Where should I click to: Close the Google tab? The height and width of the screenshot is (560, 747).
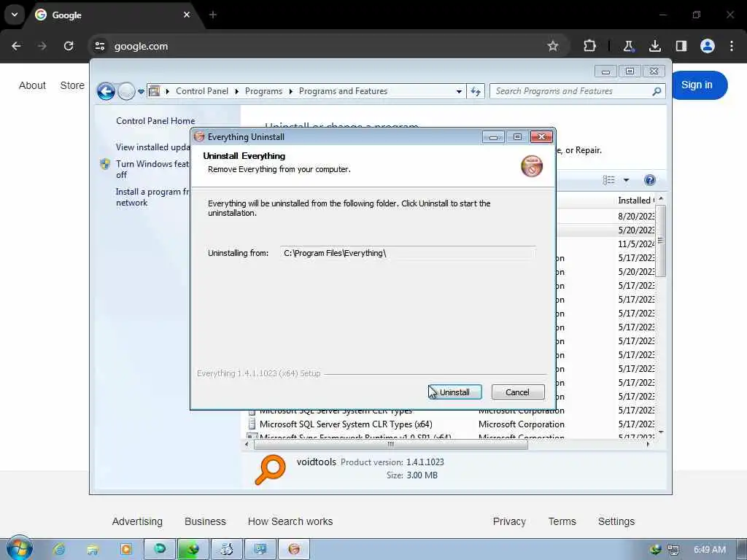point(187,15)
